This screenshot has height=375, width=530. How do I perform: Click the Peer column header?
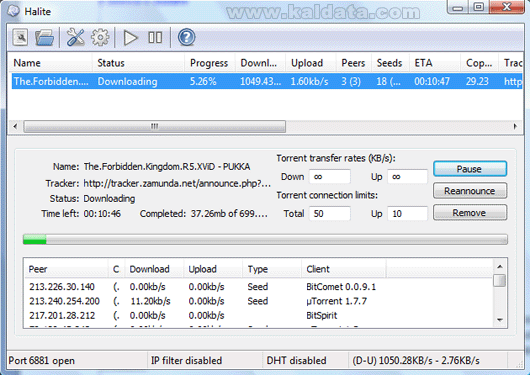(67, 269)
